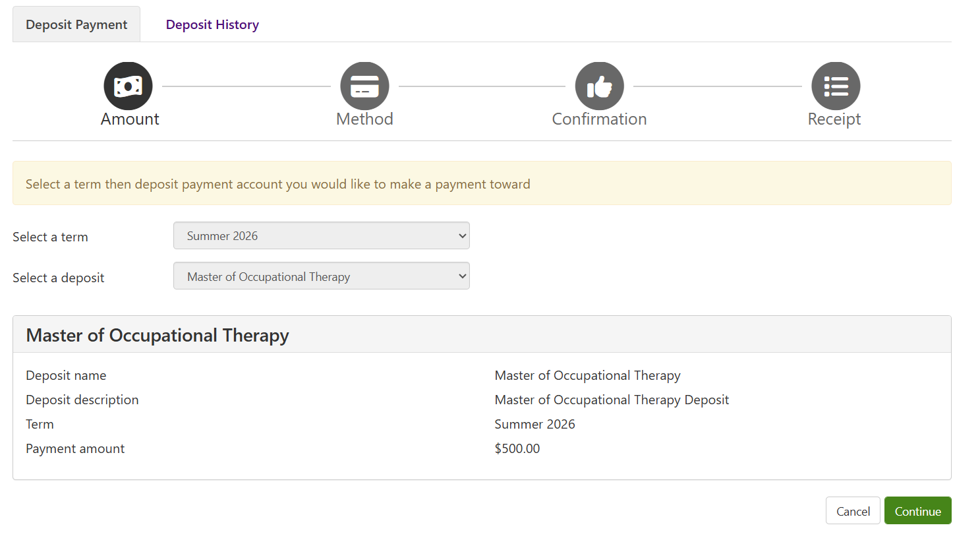Click the Receipt step list icon
This screenshot has height=546, width=980.
click(x=836, y=86)
